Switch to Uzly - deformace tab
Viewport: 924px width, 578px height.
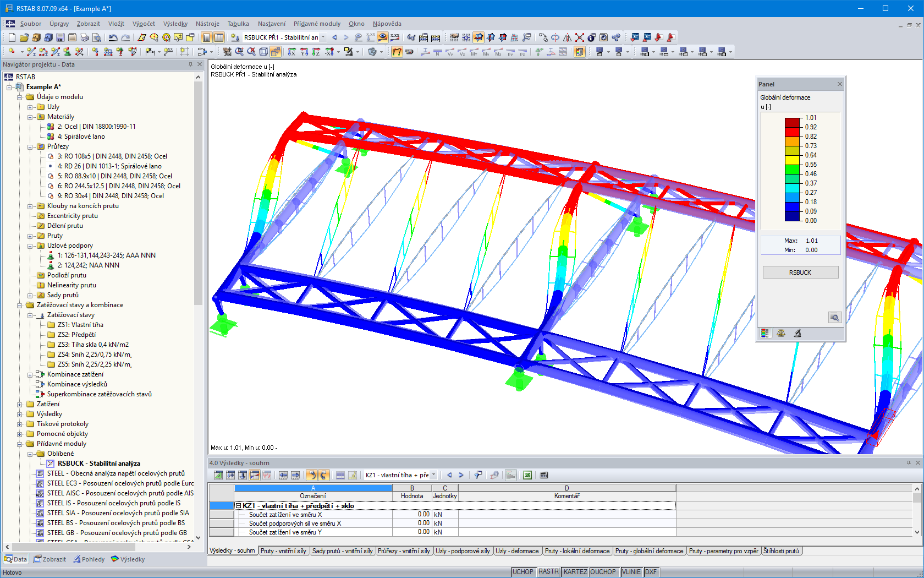point(517,550)
